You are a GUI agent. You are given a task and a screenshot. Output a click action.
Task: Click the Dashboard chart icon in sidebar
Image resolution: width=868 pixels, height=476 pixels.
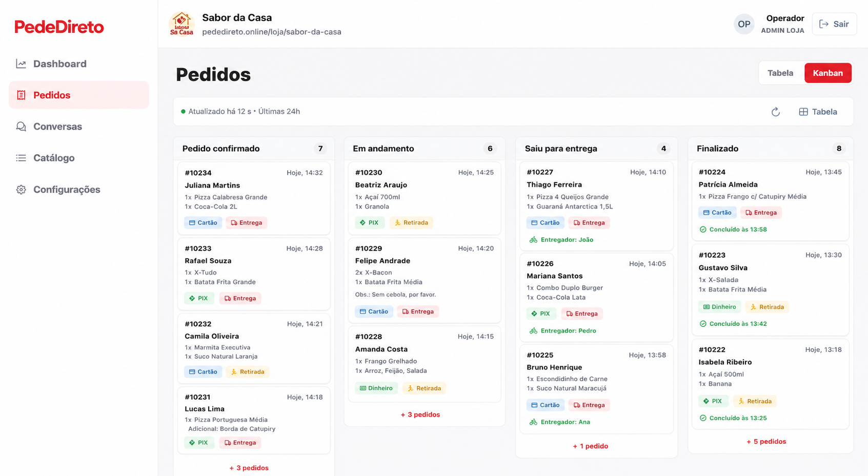tap(21, 64)
